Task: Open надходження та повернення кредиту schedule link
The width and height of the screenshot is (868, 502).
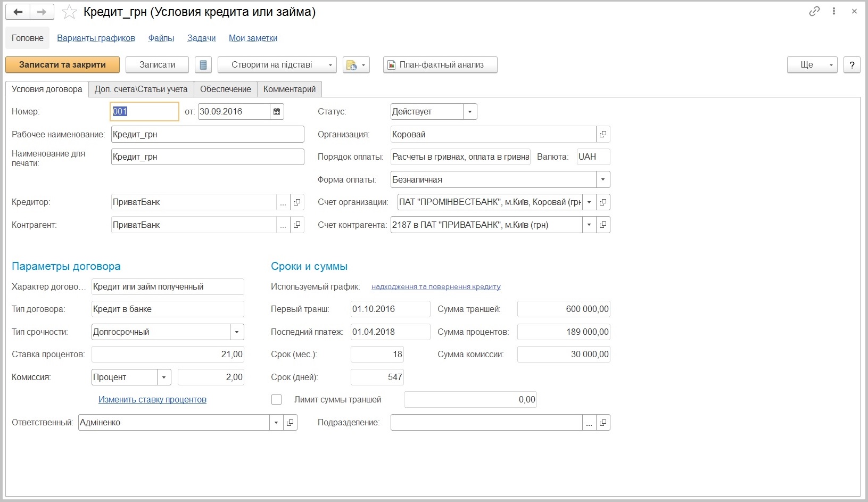Action: pyautogui.click(x=436, y=287)
